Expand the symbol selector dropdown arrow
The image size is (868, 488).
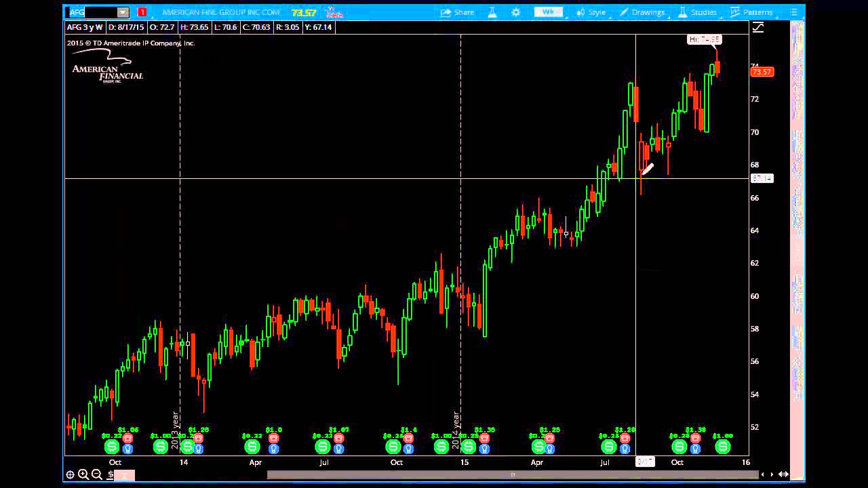(123, 12)
